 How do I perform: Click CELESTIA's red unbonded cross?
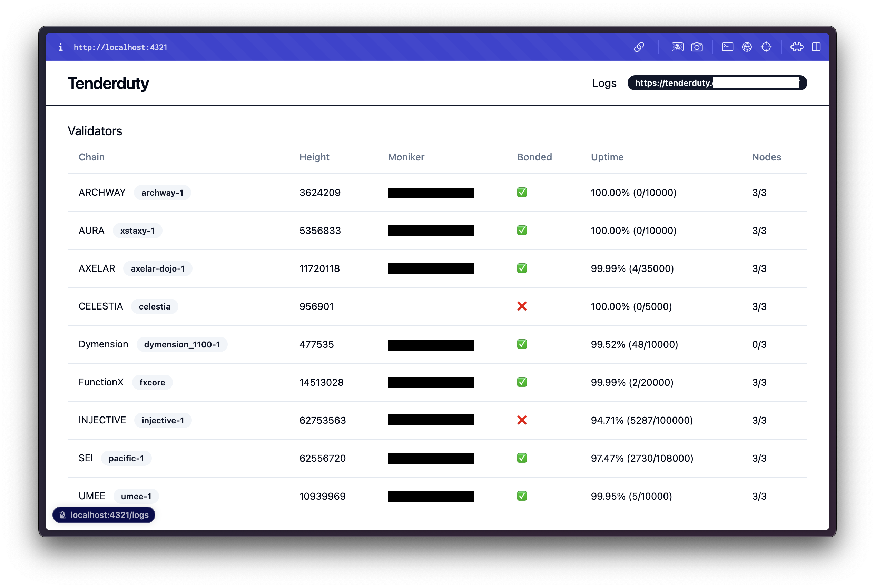pyautogui.click(x=522, y=306)
